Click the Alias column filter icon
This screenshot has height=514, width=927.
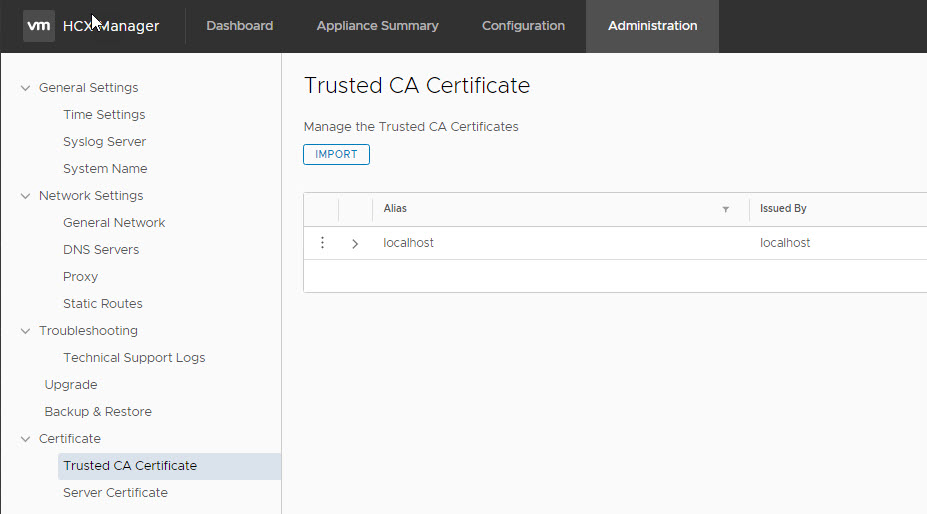725,210
